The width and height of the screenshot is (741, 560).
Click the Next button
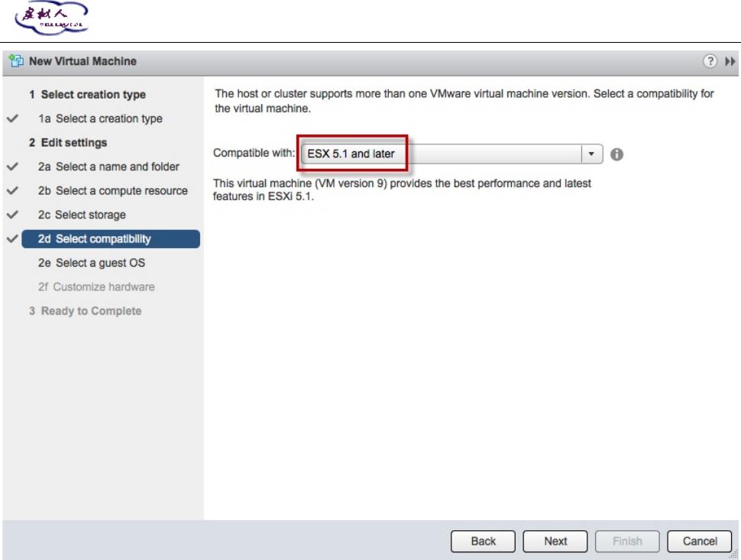coord(555,541)
